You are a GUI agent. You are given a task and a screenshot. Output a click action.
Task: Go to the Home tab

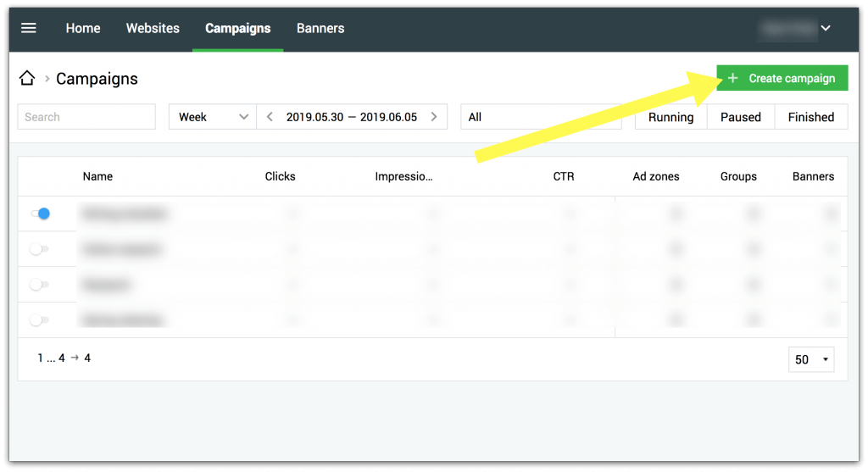tap(83, 28)
